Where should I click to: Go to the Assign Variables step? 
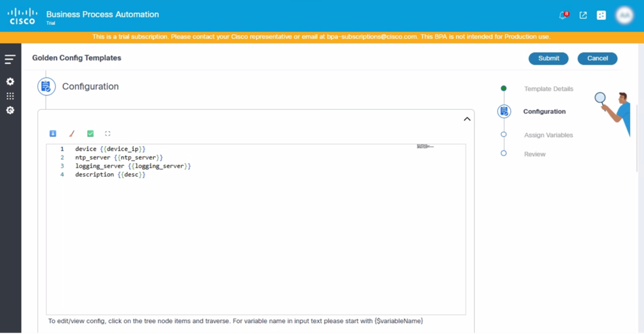549,135
